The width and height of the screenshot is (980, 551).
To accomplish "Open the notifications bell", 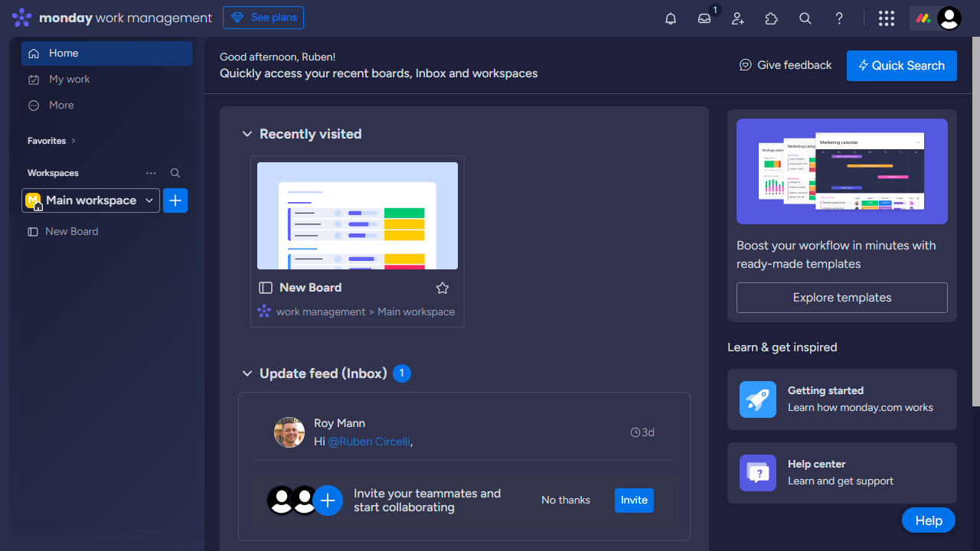I will pyautogui.click(x=671, y=18).
